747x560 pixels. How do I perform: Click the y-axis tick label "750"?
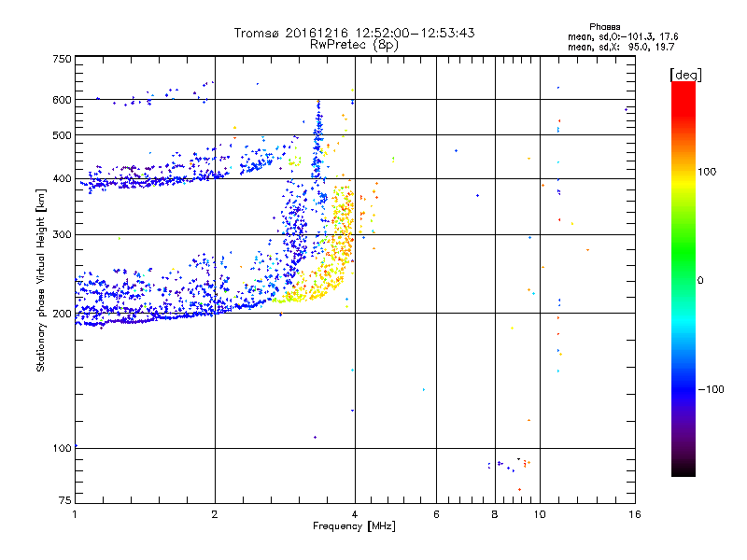click(62, 59)
